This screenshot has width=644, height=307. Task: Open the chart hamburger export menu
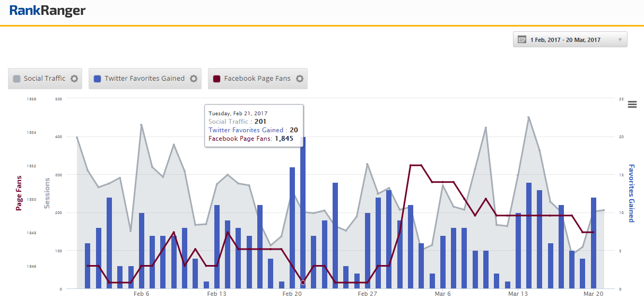[632, 105]
